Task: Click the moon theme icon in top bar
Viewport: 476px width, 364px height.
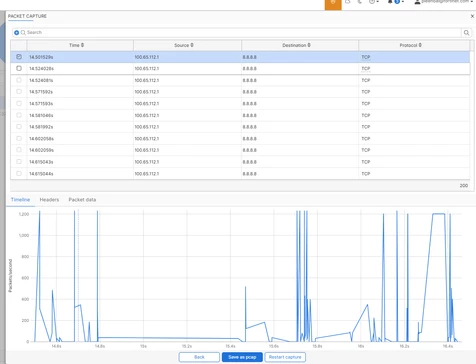Action: [359, 2]
